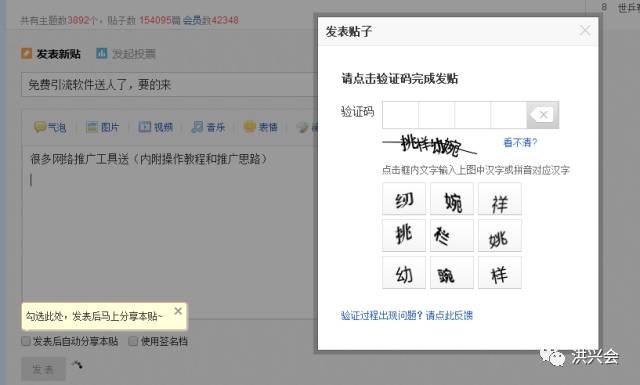Choose the 祥 character button
Viewport: 640px width, 385px height.
pos(500,199)
